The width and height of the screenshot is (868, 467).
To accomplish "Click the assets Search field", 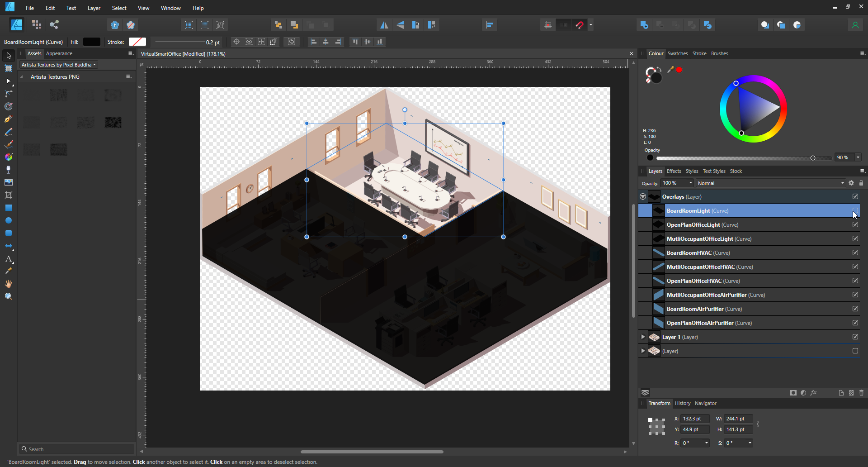I will tap(77, 449).
